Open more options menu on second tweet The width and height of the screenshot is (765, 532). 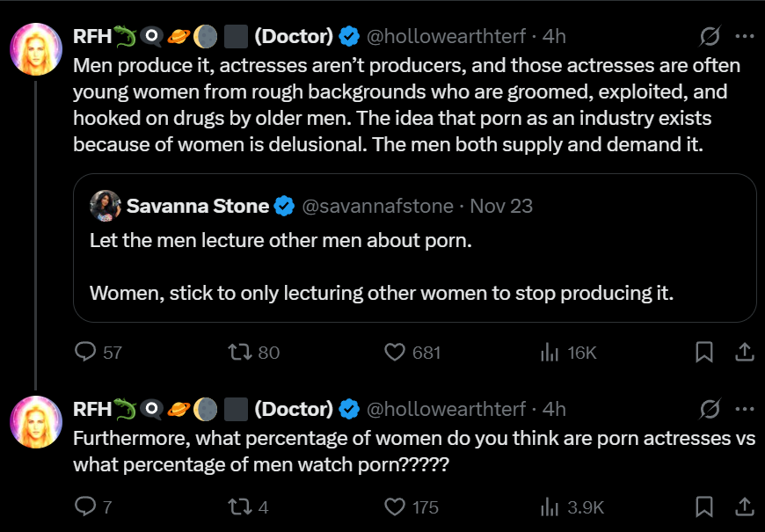coord(744,409)
